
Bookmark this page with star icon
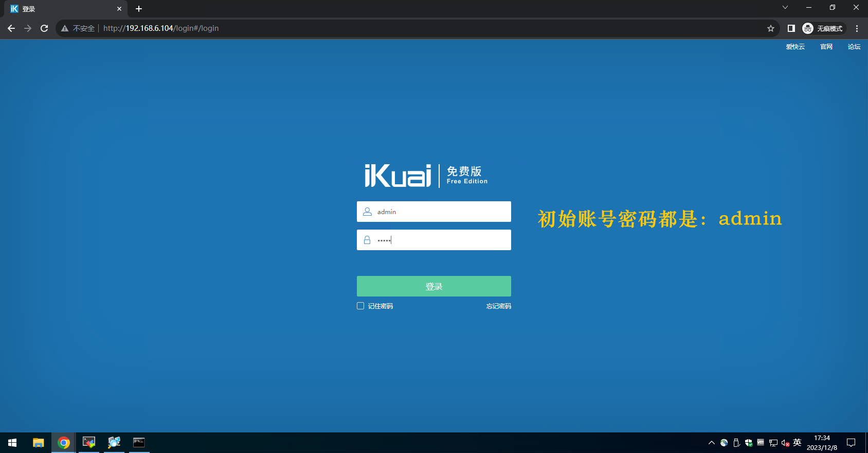coord(770,28)
